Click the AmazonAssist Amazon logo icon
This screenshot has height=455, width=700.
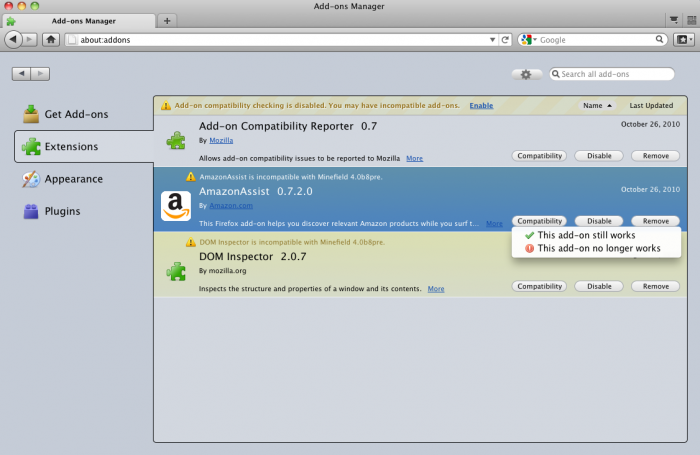(x=176, y=206)
